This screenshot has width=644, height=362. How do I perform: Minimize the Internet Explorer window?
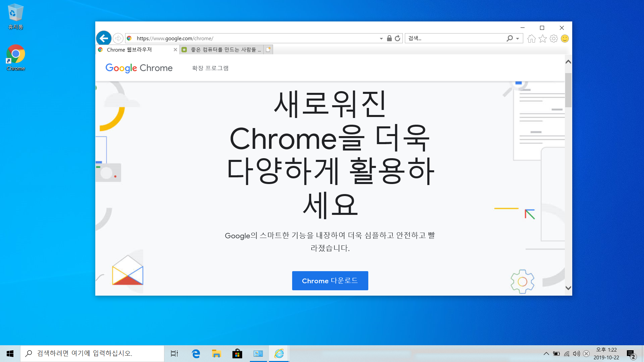tap(522, 28)
